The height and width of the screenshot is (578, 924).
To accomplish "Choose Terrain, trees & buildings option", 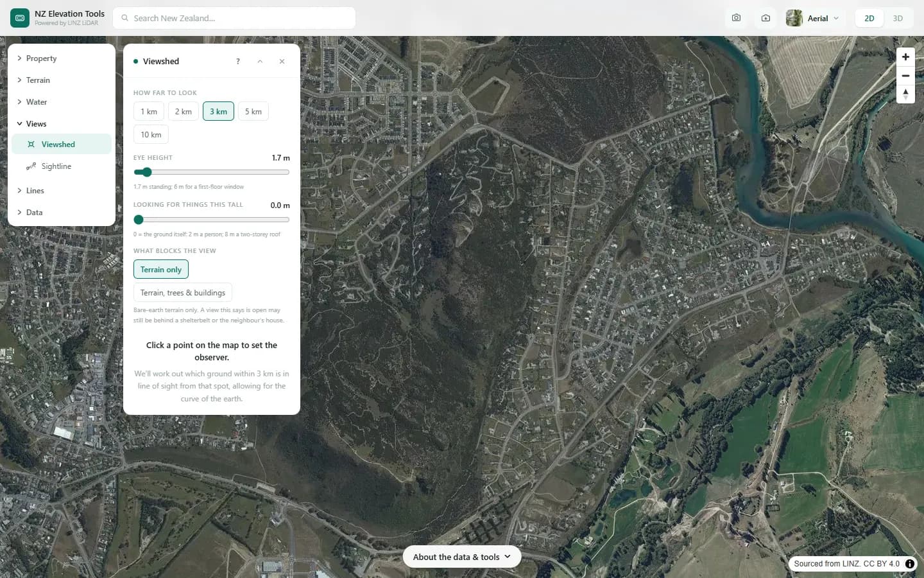I will point(183,293).
